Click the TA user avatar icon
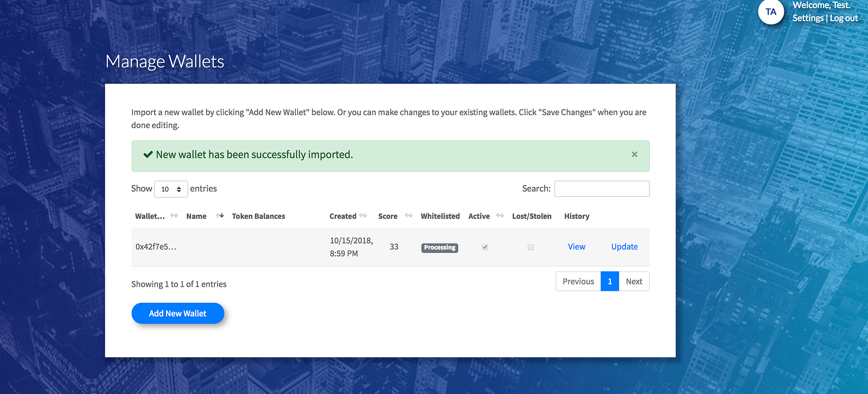The image size is (868, 394). coord(771,12)
